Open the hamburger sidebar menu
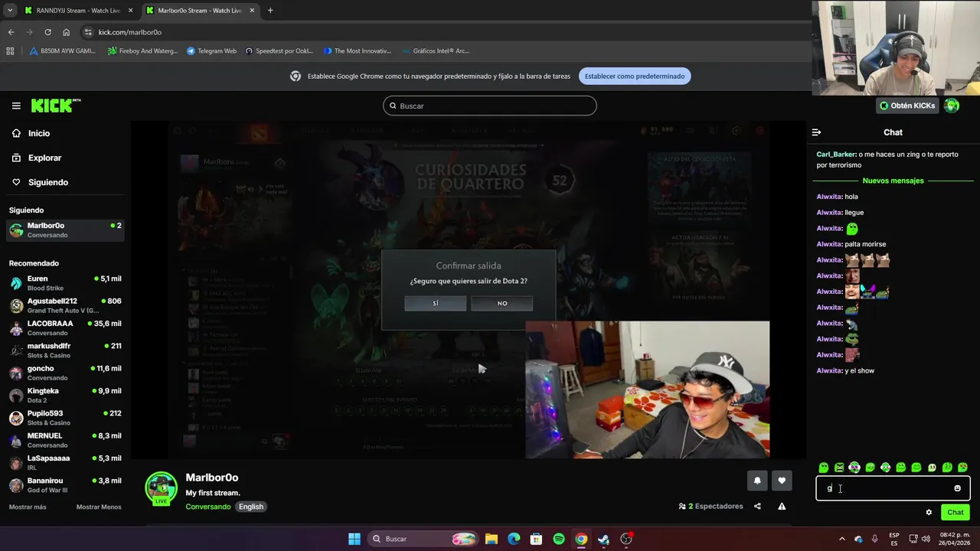This screenshot has height=551, width=980. pos(16,106)
